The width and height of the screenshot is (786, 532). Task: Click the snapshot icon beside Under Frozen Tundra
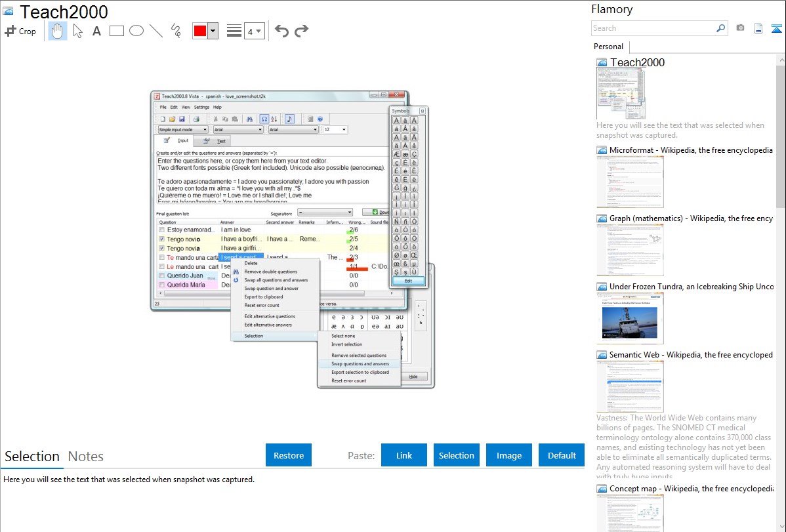602,287
